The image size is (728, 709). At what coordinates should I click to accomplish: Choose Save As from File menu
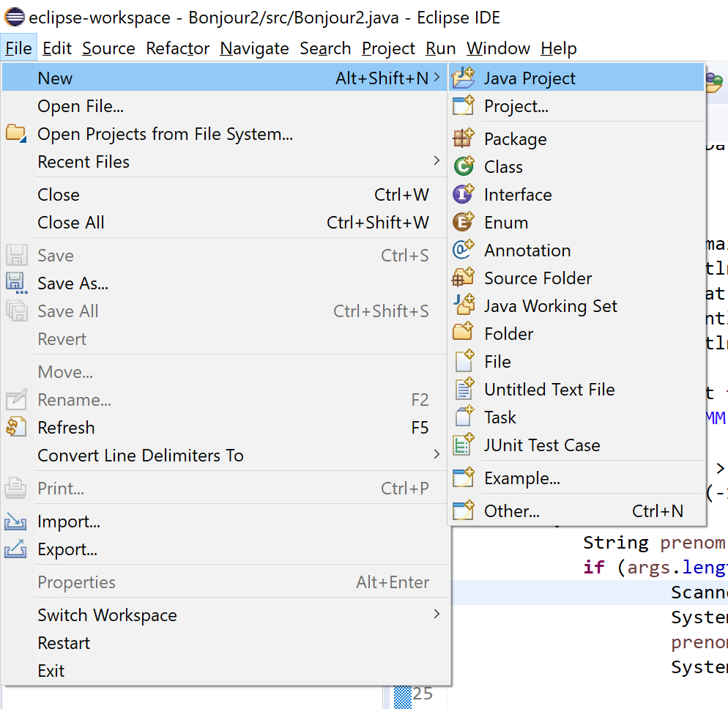[x=73, y=283]
